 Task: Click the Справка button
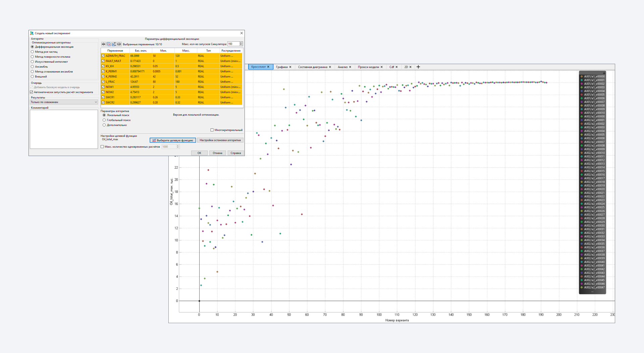click(236, 153)
